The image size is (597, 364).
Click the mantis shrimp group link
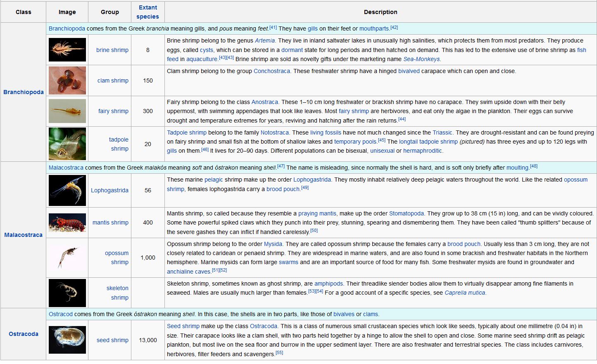pos(110,222)
